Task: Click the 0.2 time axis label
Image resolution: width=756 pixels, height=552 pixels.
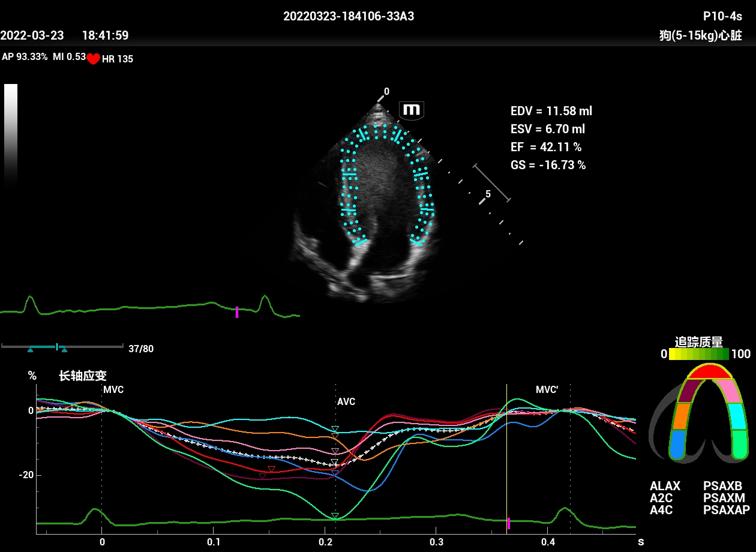Action: click(325, 541)
